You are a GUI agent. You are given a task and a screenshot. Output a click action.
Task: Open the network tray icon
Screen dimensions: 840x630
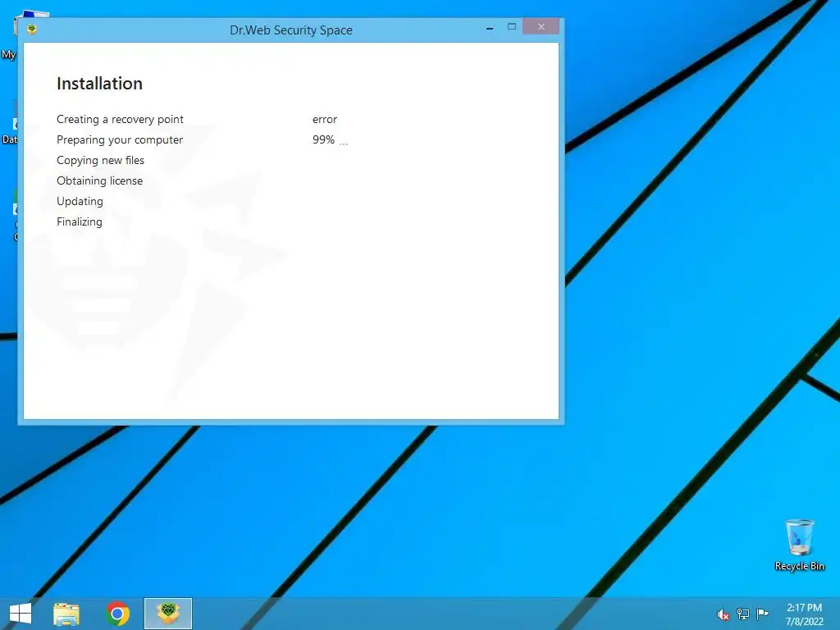click(743, 614)
